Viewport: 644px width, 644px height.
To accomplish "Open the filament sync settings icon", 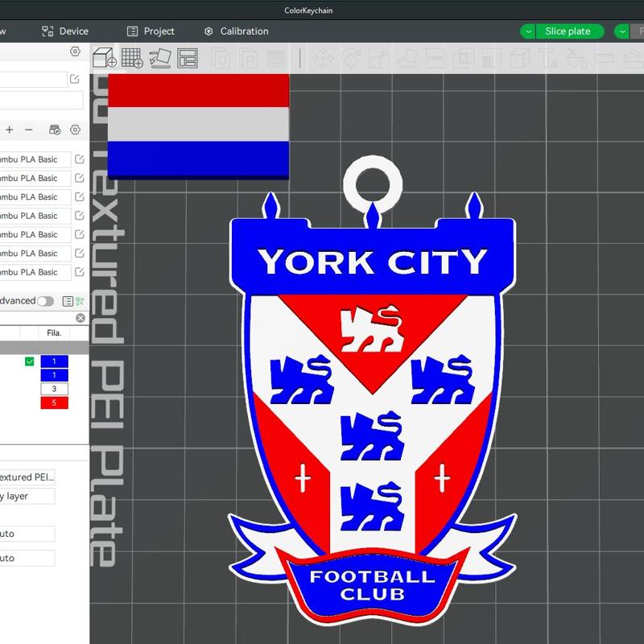I will (x=55, y=130).
